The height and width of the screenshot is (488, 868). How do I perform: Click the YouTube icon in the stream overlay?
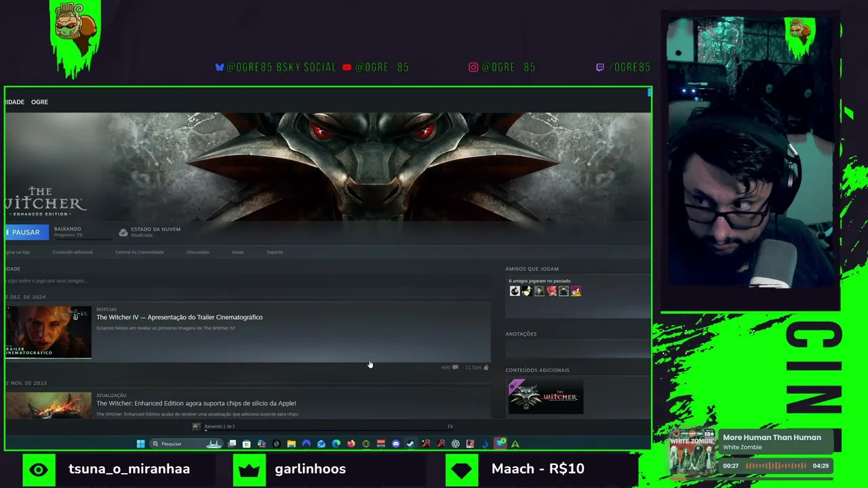tap(347, 67)
